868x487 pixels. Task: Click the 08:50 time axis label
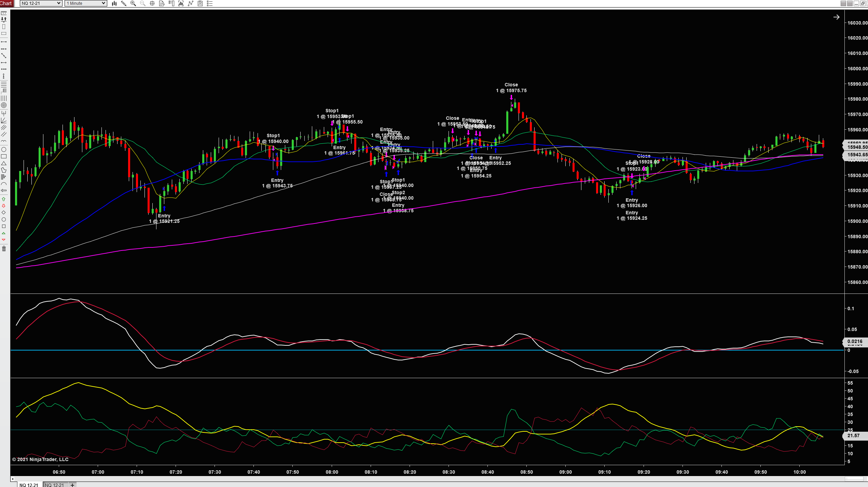coord(526,472)
